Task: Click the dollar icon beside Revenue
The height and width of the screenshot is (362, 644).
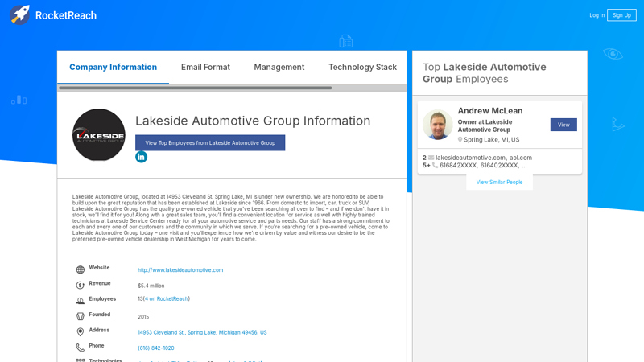Action: tap(80, 286)
